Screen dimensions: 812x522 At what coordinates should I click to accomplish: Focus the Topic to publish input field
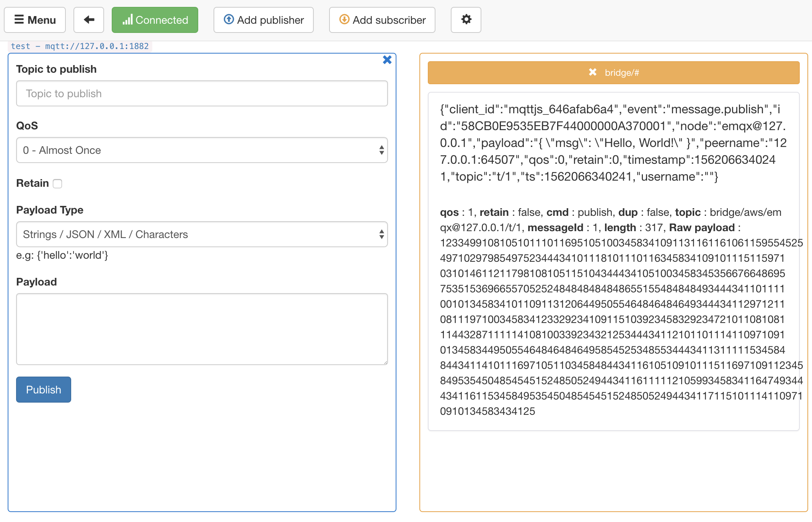pyautogui.click(x=202, y=93)
